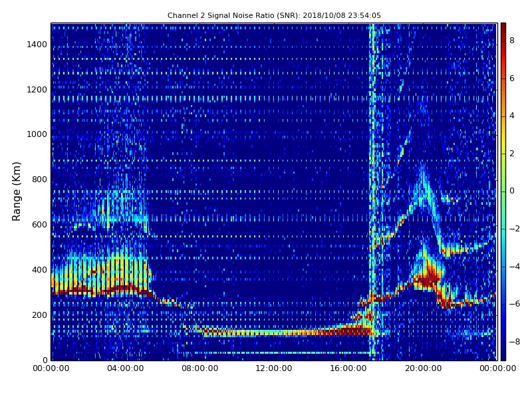This screenshot has height=399, width=532.
Task: Click the 800 range tick label
Action: point(39,180)
